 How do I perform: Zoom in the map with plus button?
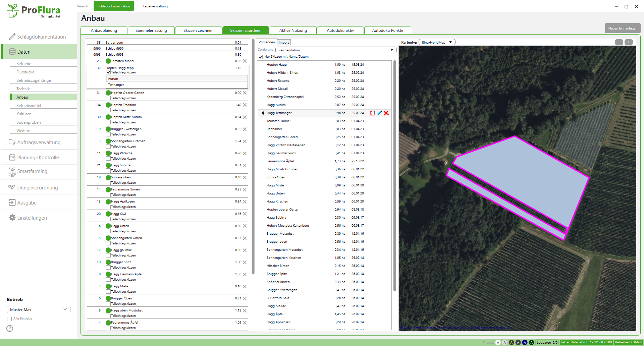click(x=629, y=42)
